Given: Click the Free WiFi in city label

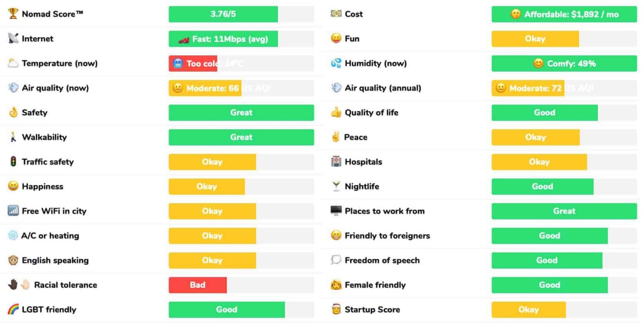Looking at the screenshot, I should 54,211.
